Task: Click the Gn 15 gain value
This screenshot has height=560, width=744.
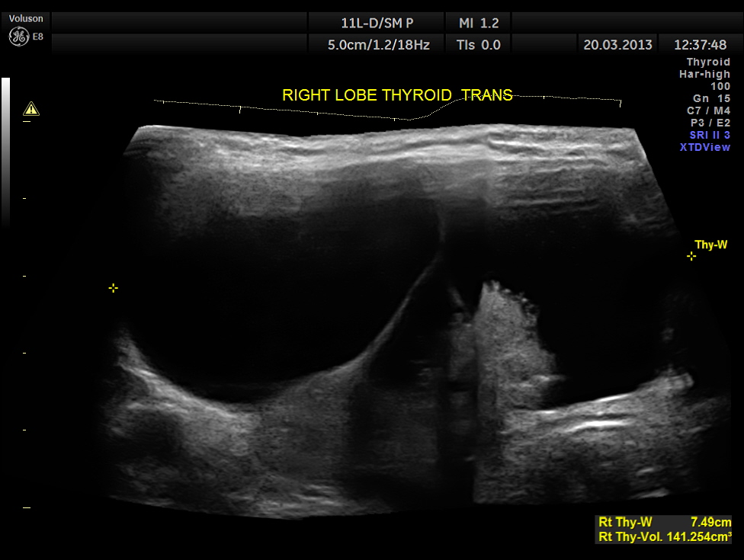Action: (x=711, y=98)
